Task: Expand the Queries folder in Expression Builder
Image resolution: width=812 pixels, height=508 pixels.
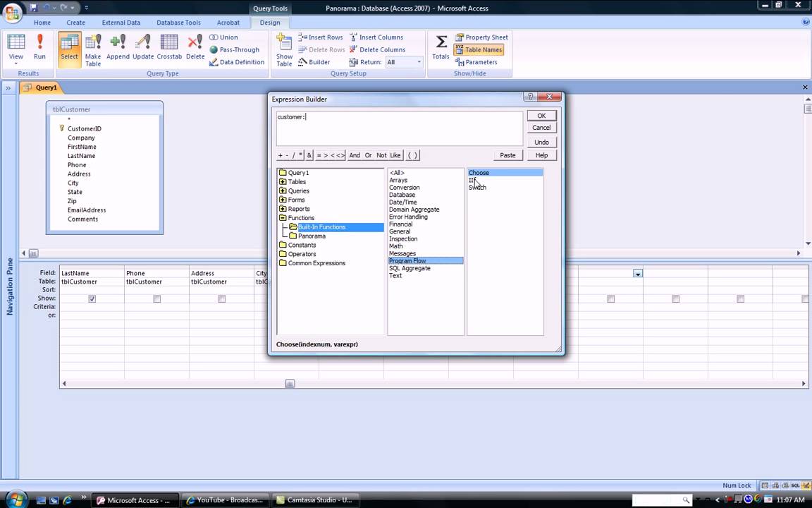Action: coord(283,190)
